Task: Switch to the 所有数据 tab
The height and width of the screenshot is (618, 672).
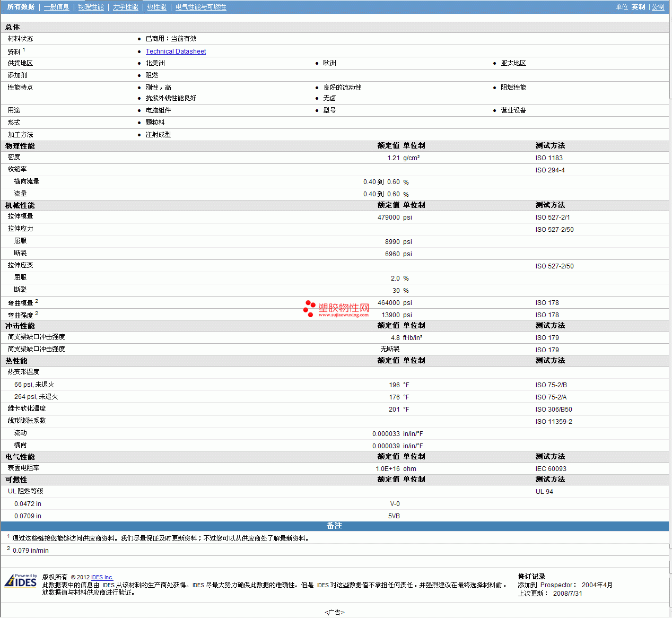Action: pyautogui.click(x=21, y=7)
